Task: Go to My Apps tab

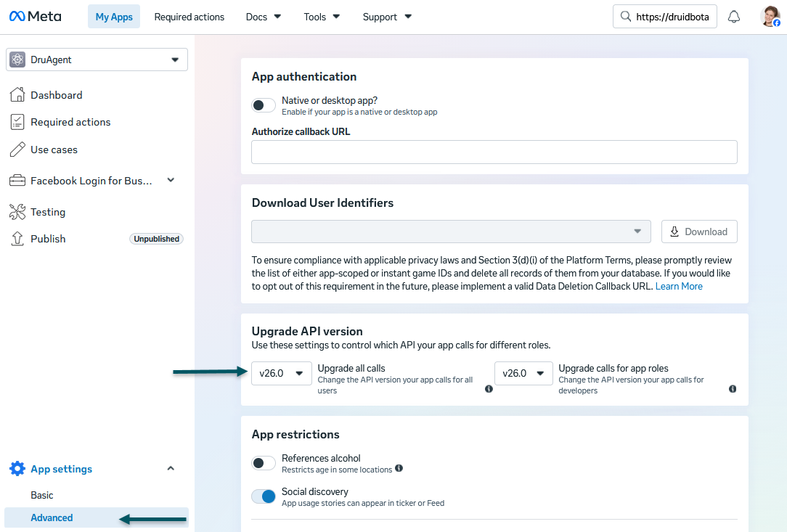Action: (x=114, y=17)
